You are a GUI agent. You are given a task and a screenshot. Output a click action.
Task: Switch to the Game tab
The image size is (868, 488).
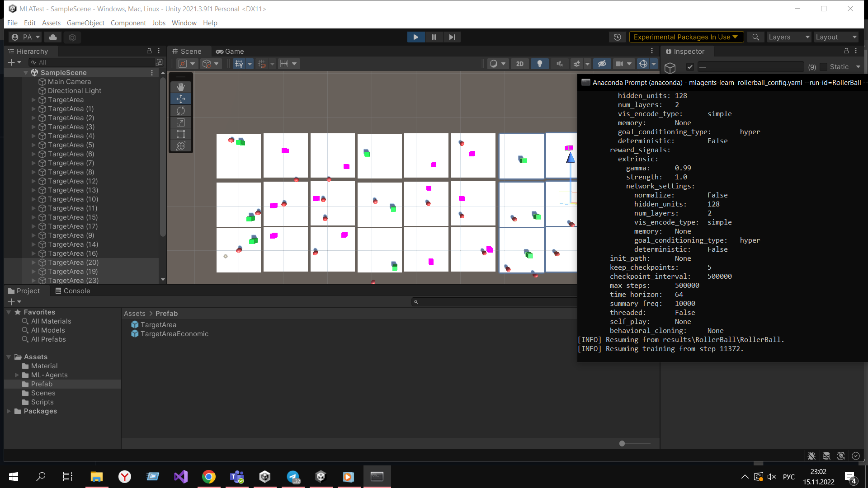coord(230,51)
